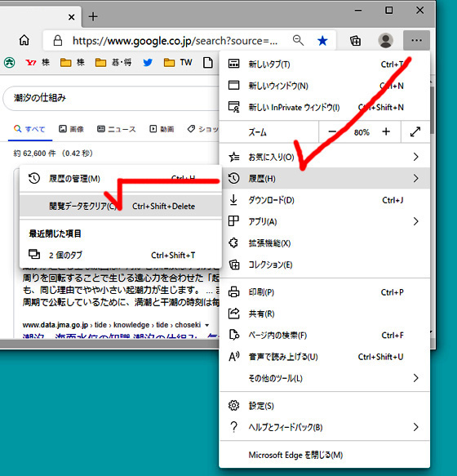The width and height of the screenshot is (457, 476).
Task: Click the magnifier zoom icon in address bar
Action: point(298,40)
